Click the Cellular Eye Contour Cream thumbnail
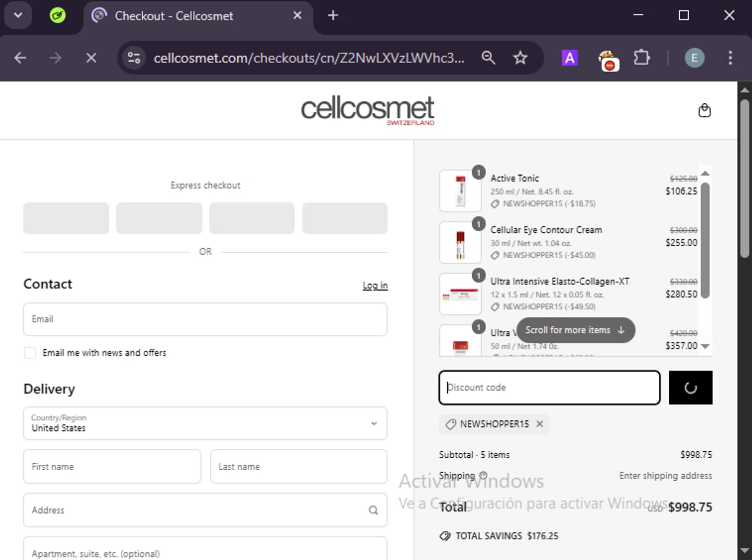752x560 pixels. [x=460, y=243]
